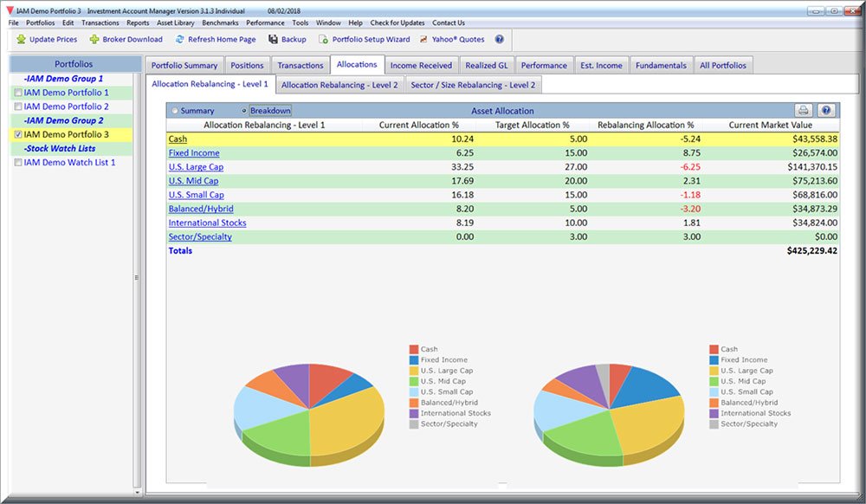Open the Fixed Income allocation link
This screenshot has width=866, height=504.
(x=195, y=153)
